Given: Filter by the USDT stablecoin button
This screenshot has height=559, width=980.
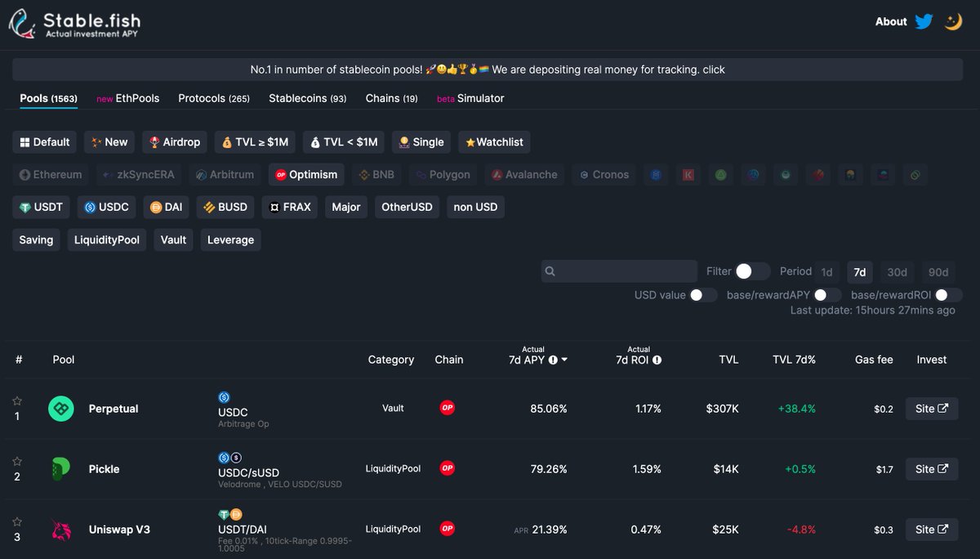Looking at the screenshot, I should tap(42, 208).
